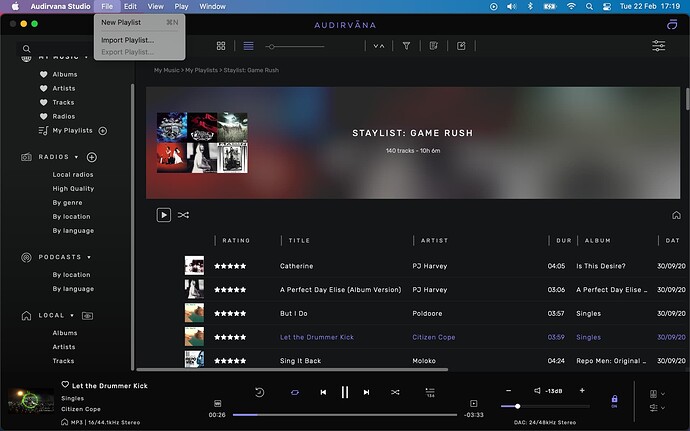This screenshot has height=431, width=690.
Task: Choose New Playlist from File menu
Action: [x=139, y=22]
